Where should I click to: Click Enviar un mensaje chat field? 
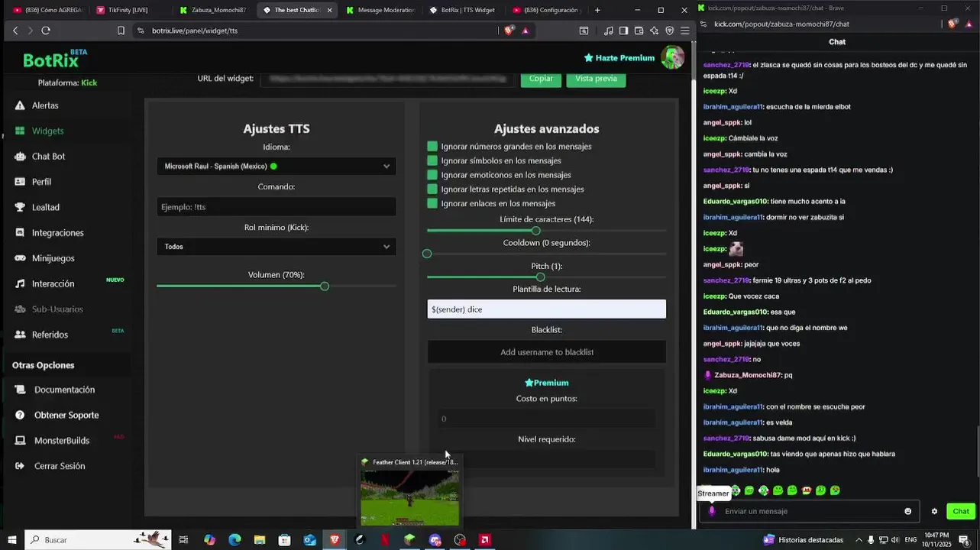[x=808, y=511]
